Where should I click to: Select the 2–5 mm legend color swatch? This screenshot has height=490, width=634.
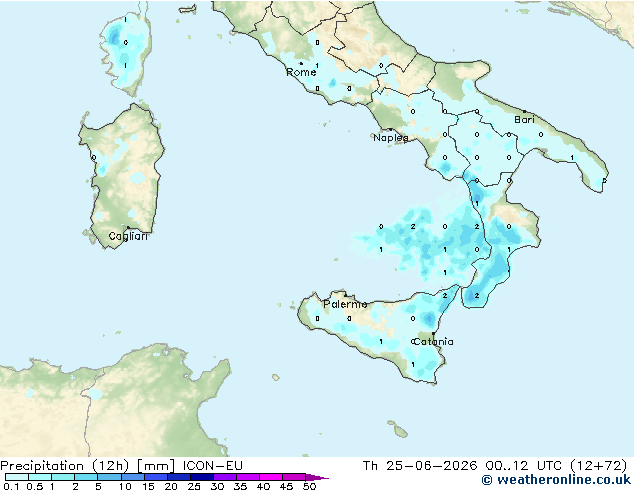click(86, 477)
